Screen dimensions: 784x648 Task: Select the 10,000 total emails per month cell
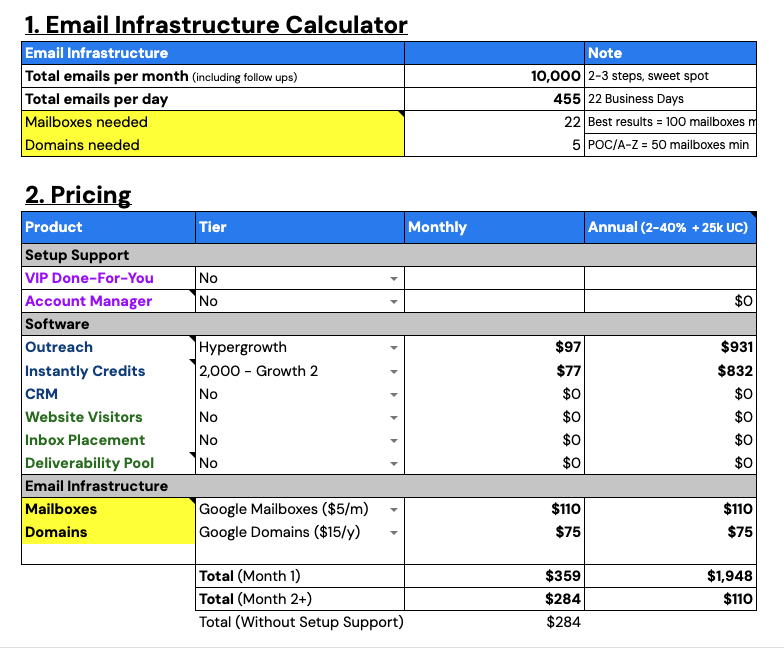pos(494,76)
